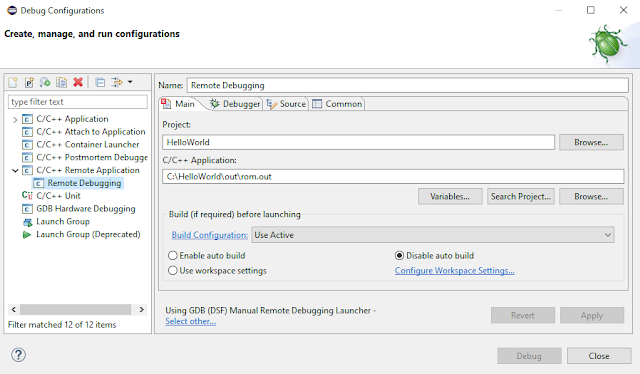Image resolution: width=640 pixels, height=374 pixels.
Task: Click the filter launch configurations icon
Action: (x=117, y=82)
